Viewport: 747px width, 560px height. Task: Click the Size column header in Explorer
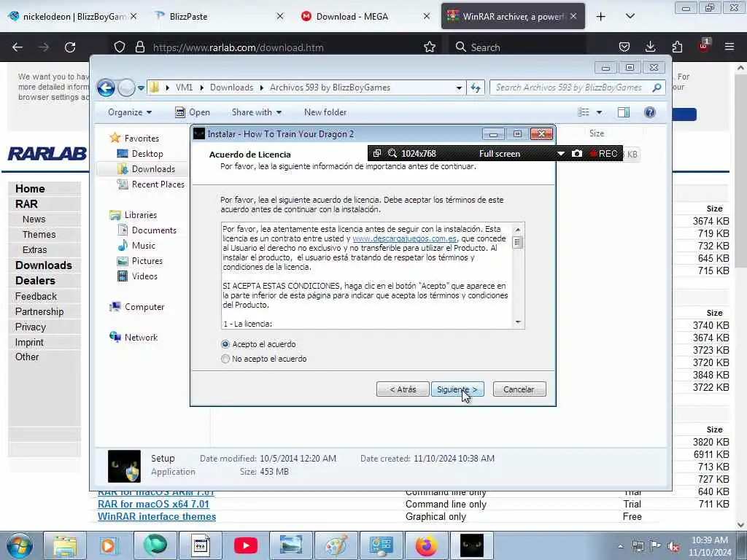(597, 133)
